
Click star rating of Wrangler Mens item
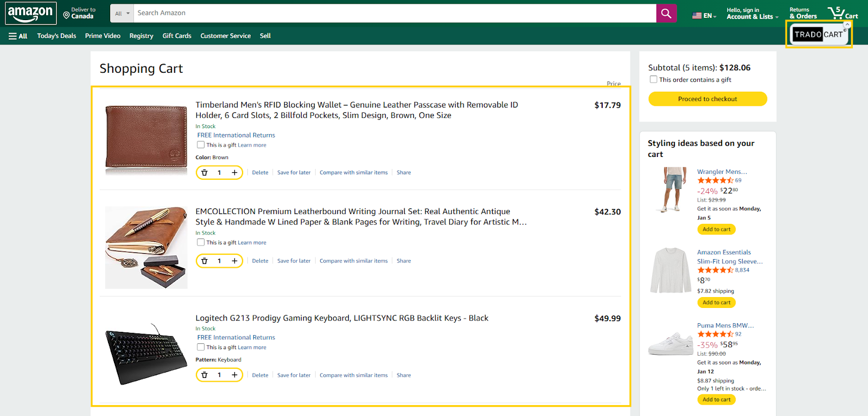pyautogui.click(x=715, y=180)
